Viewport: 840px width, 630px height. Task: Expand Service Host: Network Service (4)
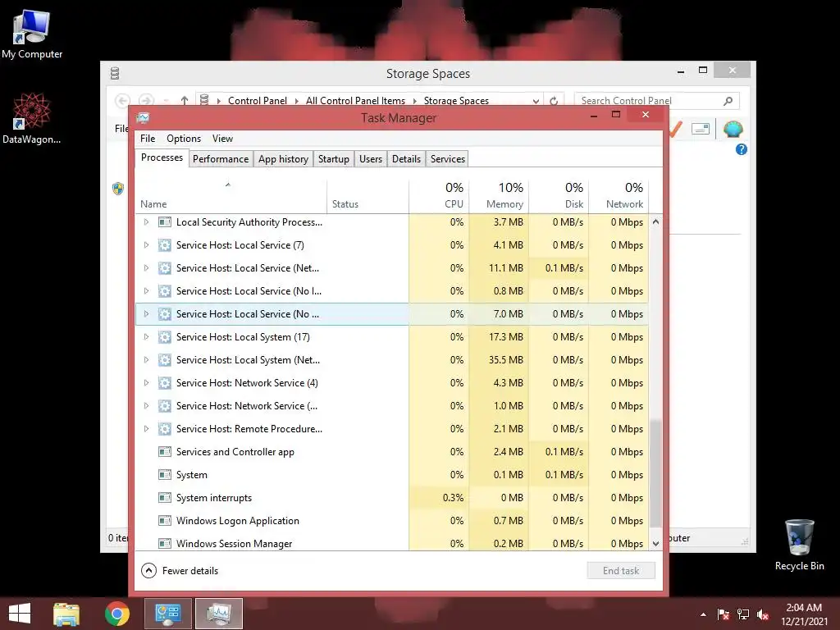146,383
